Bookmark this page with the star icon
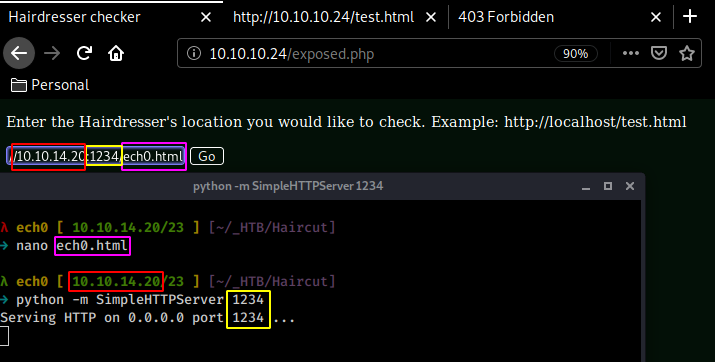This screenshot has height=362, width=715. [x=687, y=53]
